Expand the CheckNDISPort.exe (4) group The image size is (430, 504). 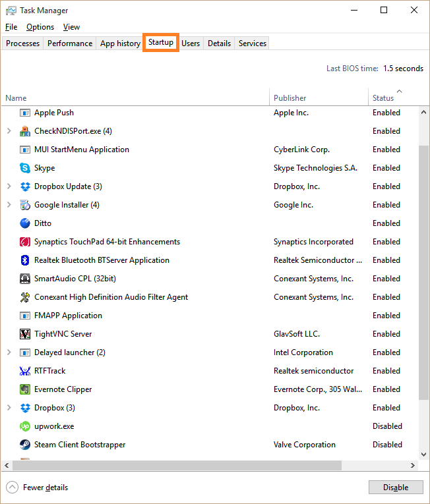[x=9, y=131]
